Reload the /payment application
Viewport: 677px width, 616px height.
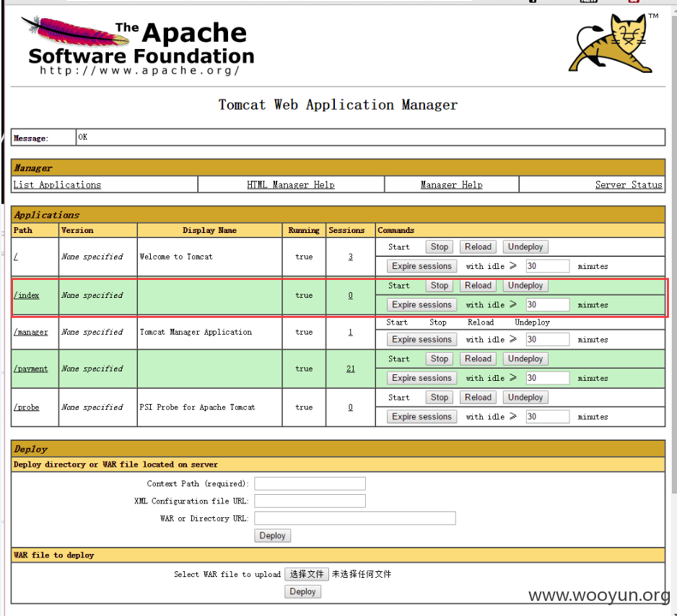point(478,359)
